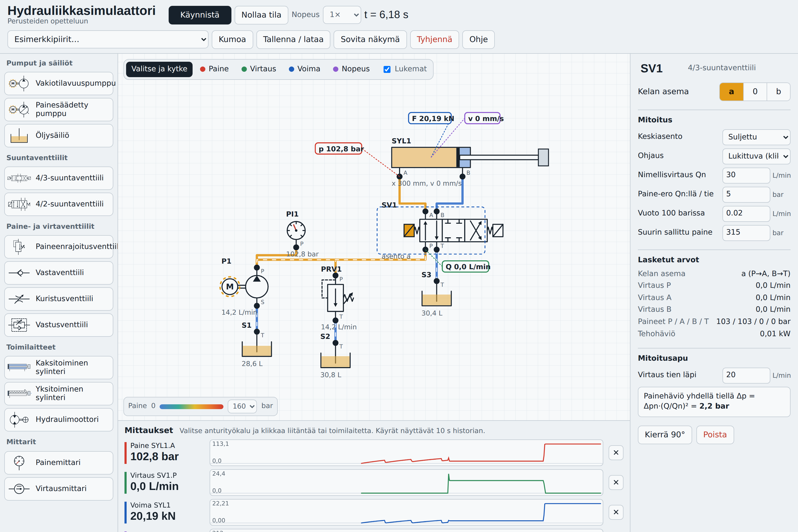Select the Kuristusventtiili throttle icon

(19, 298)
